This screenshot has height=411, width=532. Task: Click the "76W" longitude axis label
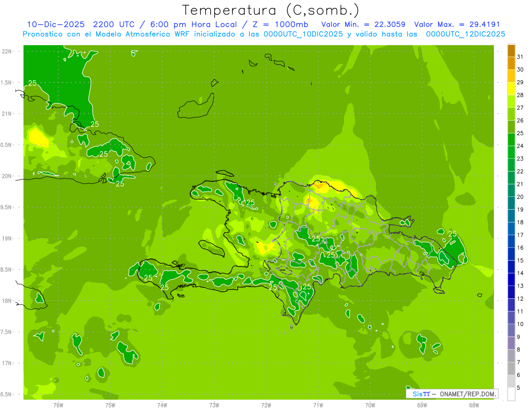(58, 405)
